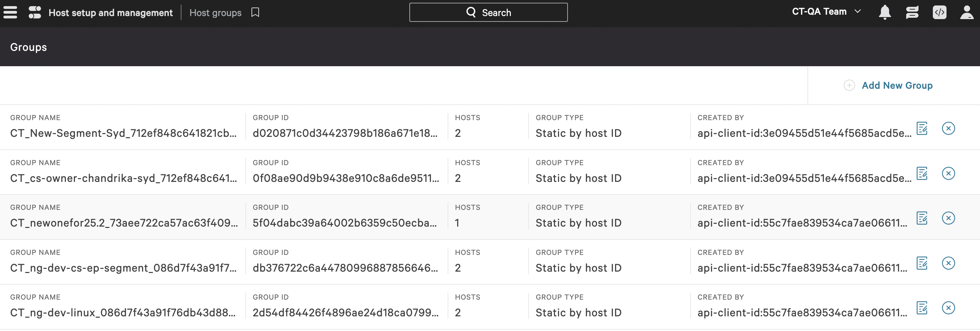
Task: Remove the CT_newonefor25.2 group
Action: tap(949, 218)
